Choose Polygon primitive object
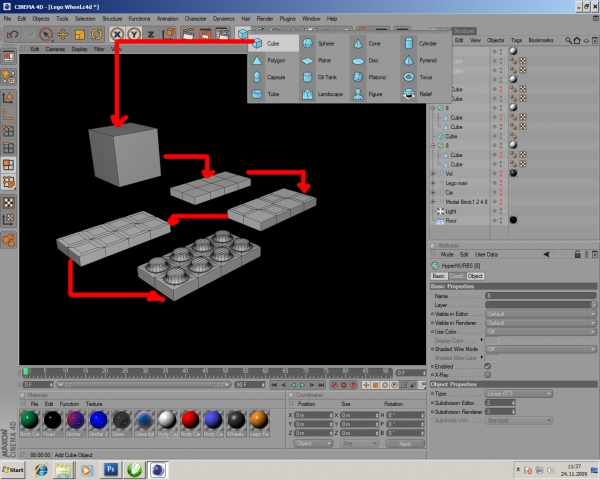 point(273,60)
